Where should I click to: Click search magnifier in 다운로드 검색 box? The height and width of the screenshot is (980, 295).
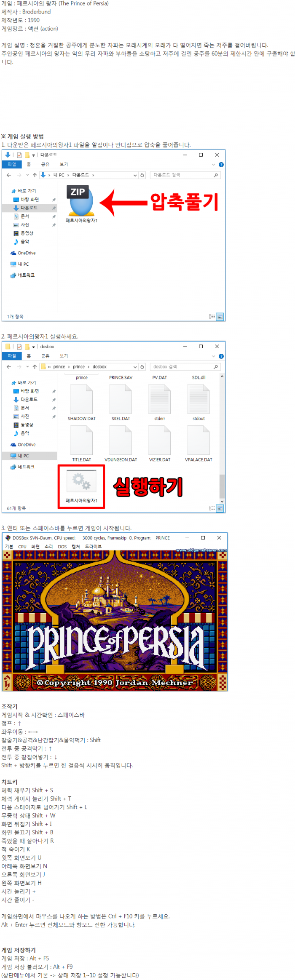pos(216,175)
